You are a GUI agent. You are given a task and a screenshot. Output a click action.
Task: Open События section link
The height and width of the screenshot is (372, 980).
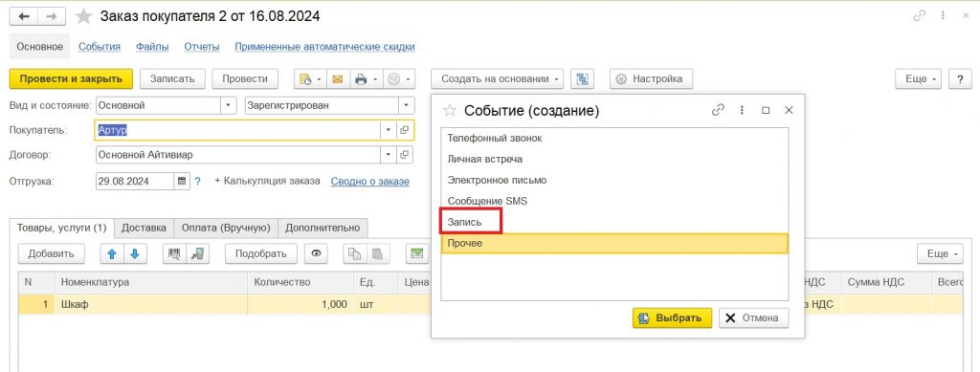[x=100, y=47]
